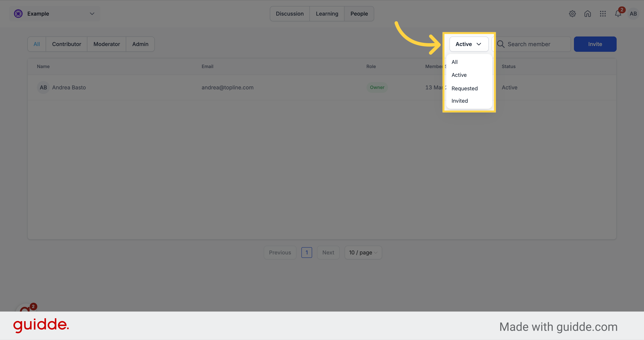
Task: Select 'Invited' from status dropdown
Action: coord(460,101)
